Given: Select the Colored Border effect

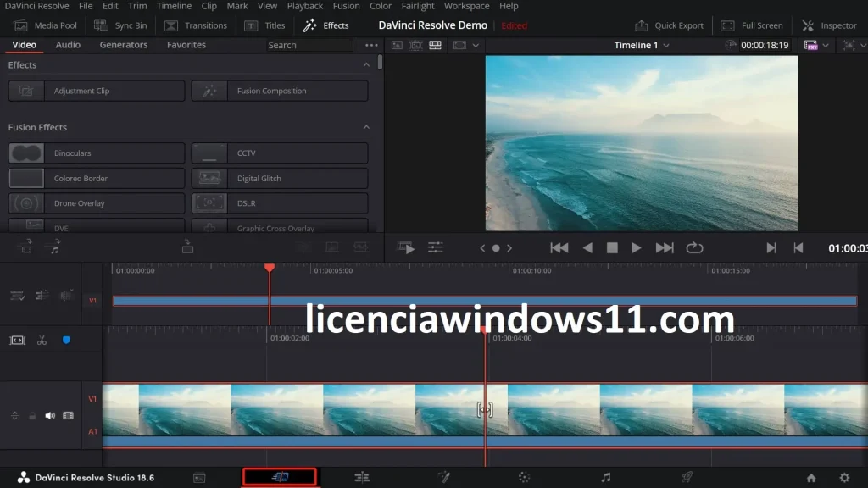Looking at the screenshot, I should (97, 179).
